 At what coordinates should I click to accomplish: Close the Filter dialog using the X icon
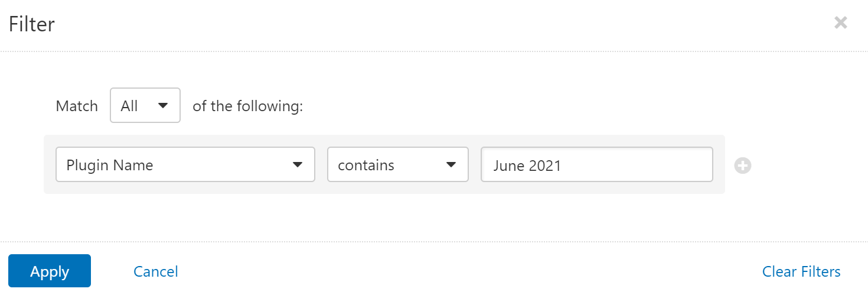(840, 22)
